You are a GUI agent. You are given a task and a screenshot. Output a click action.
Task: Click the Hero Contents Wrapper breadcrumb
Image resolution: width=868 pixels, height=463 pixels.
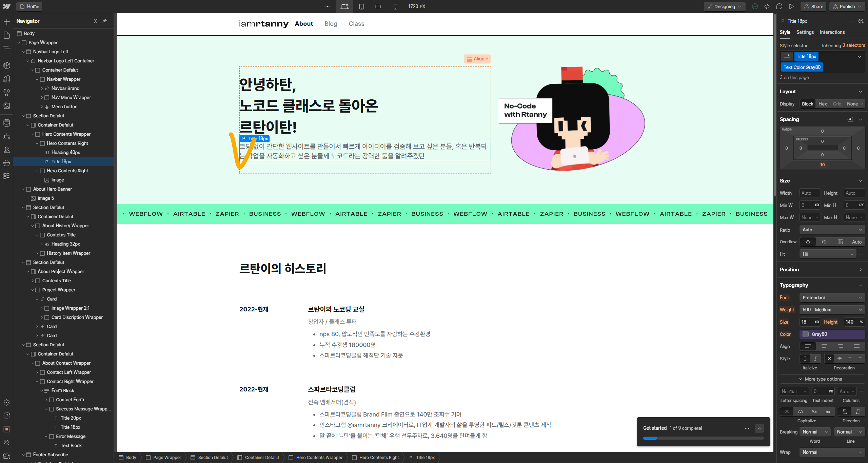[x=316, y=458]
